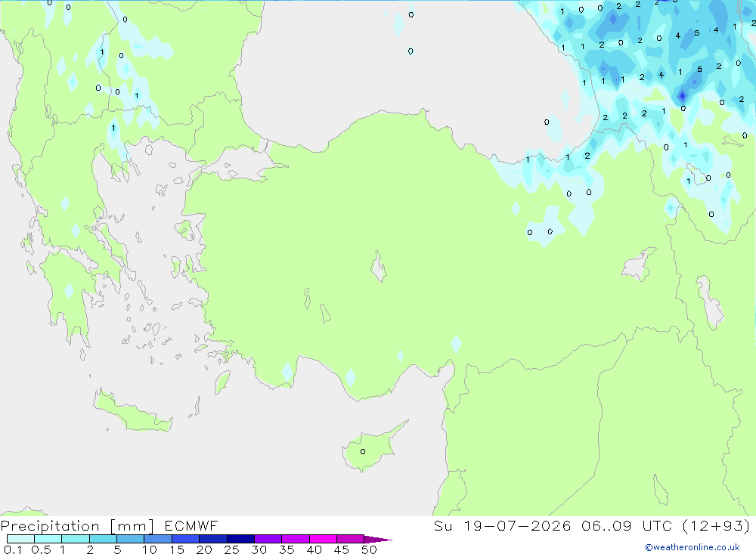
Task: Click the 25–30 mm navy legend swatch
Action: (x=240, y=539)
